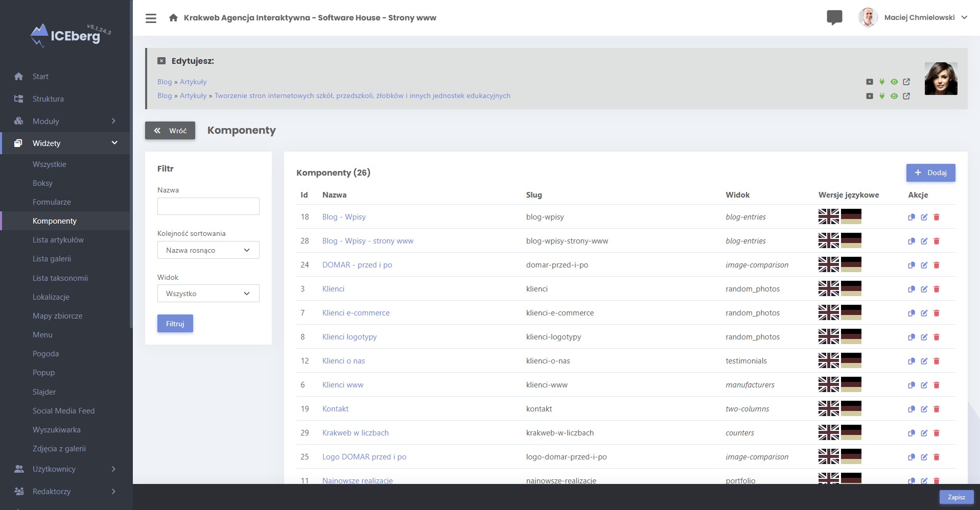The width and height of the screenshot is (980, 510).
Task: Click the woman portrait thumbnail
Action: 941,79
